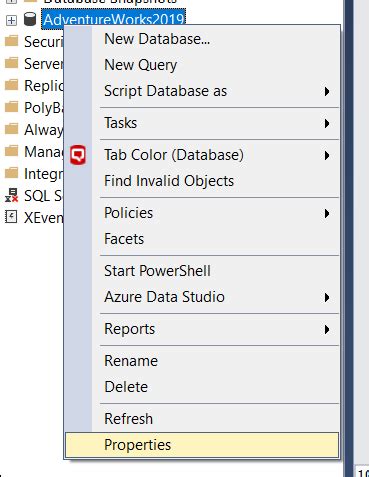Expand the Tasks submenu arrow
369x477 pixels.
327,123
